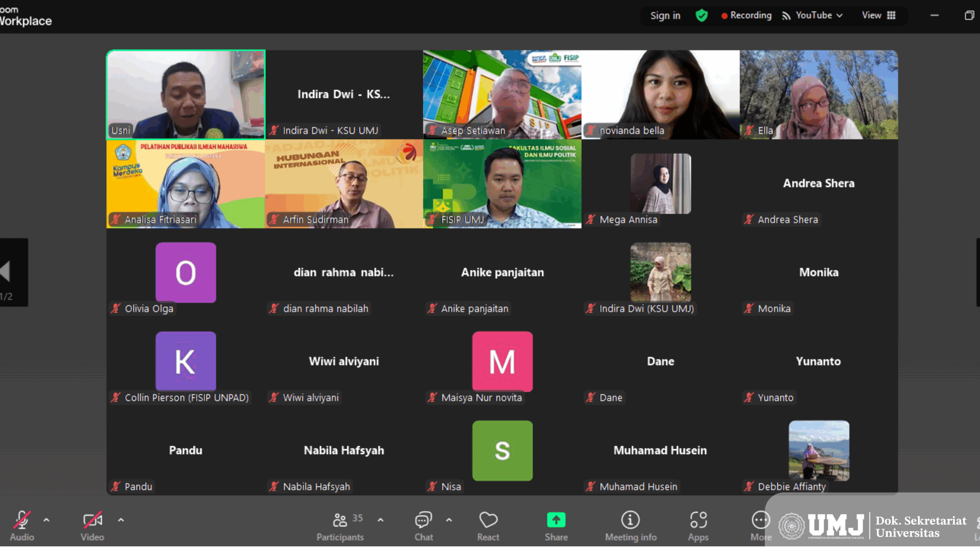Expand the video settings caret
980x551 pixels.
coord(121,520)
